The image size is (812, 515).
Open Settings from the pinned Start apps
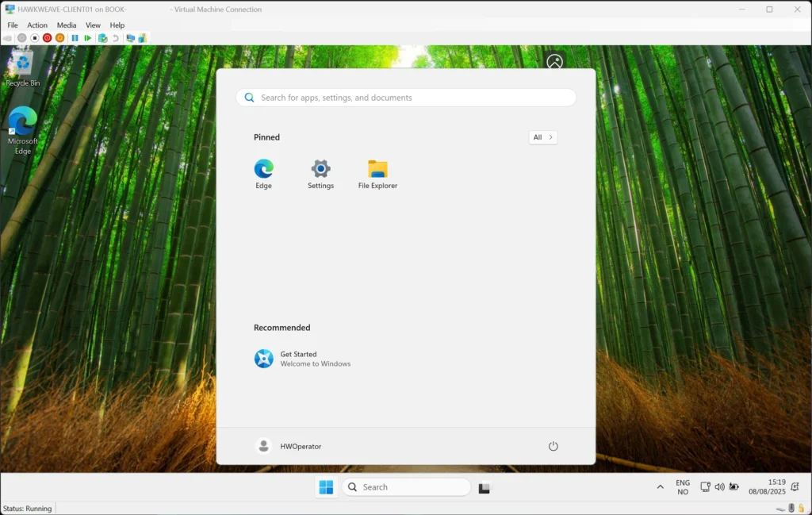320,175
